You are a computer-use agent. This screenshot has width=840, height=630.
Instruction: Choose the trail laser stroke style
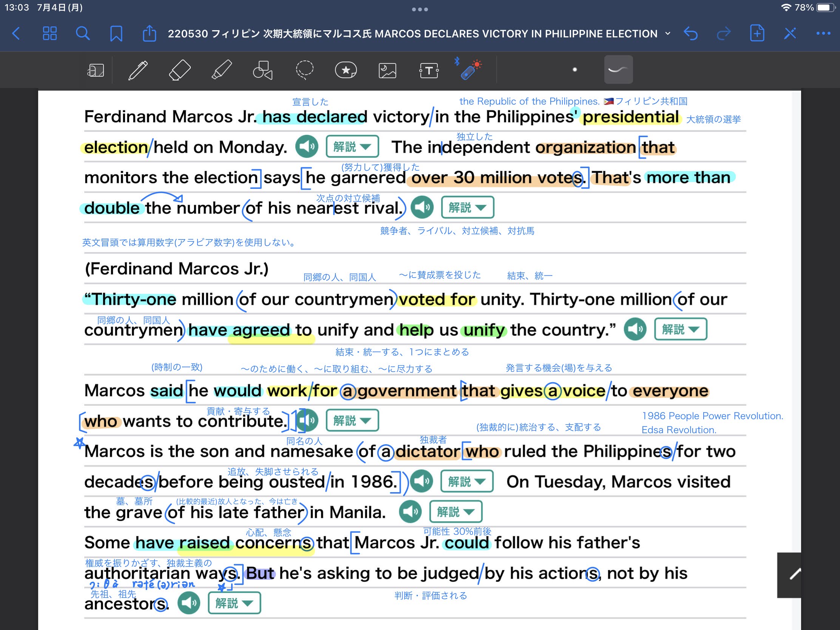click(x=618, y=69)
